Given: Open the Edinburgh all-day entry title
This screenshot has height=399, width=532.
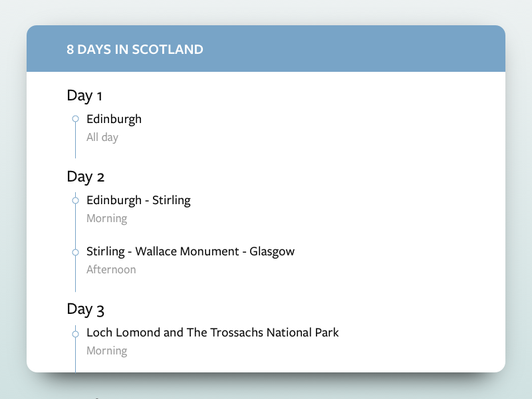Looking at the screenshot, I should click(x=114, y=119).
